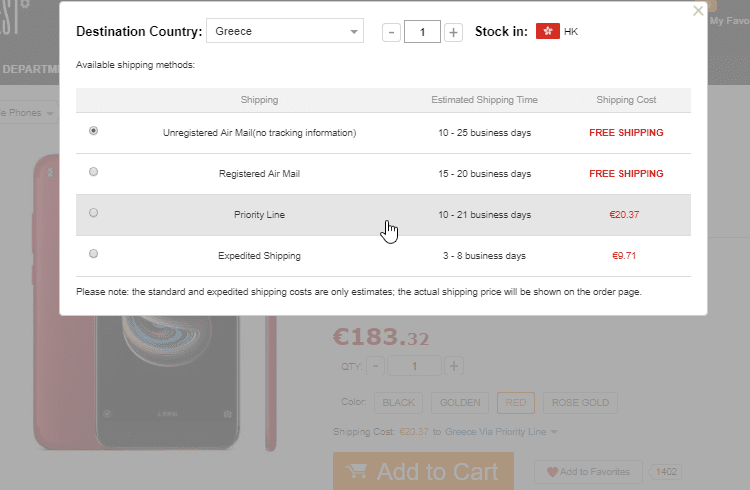Close the shipping methods popup
750x490 pixels.
point(698,11)
